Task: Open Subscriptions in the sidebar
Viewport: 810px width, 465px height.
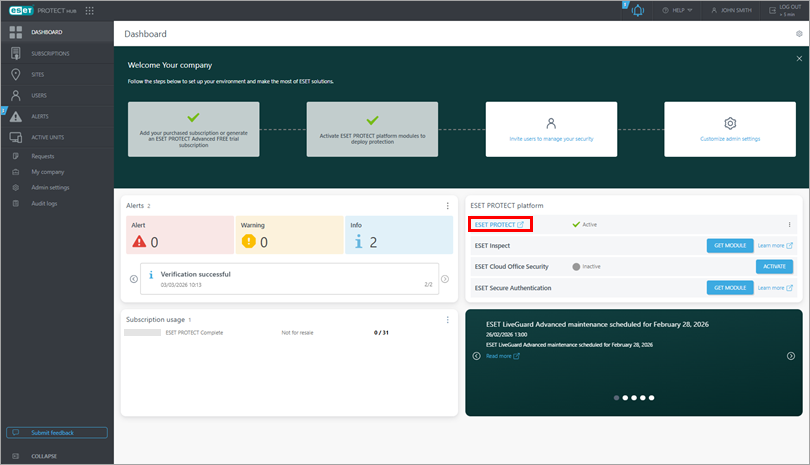Action: coord(50,53)
